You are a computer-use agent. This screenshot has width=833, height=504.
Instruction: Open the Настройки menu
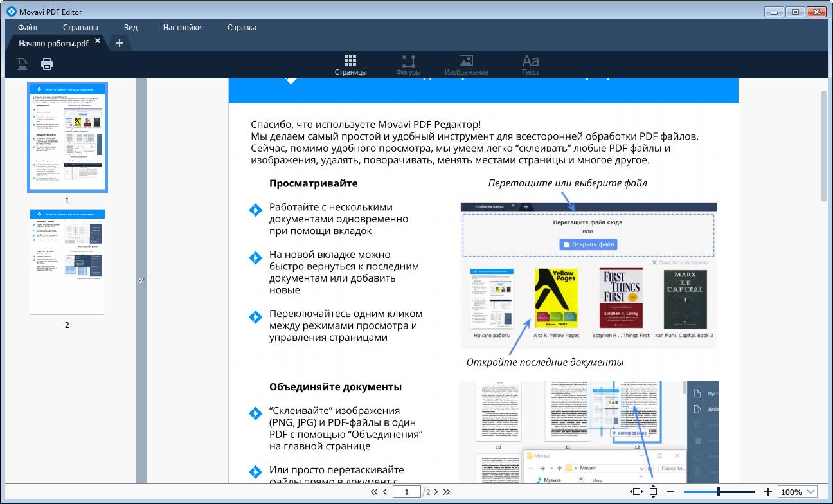click(x=182, y=28)
